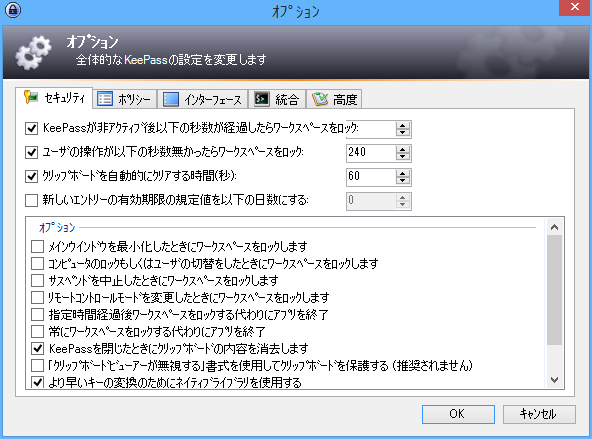Uncheck the lock after KeePass inactivity checkbox
Viewport: 592px width, 439px height.
31,128
